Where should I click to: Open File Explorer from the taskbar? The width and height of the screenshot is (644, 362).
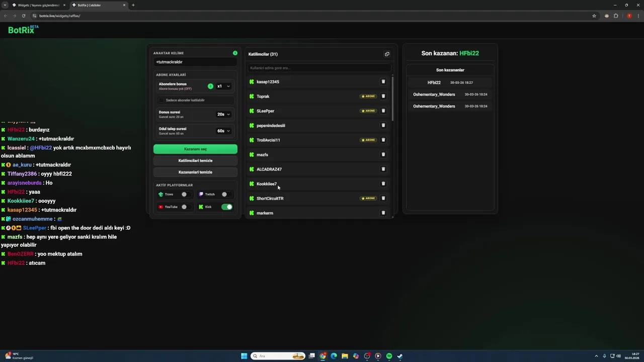(x=345, y=356)
